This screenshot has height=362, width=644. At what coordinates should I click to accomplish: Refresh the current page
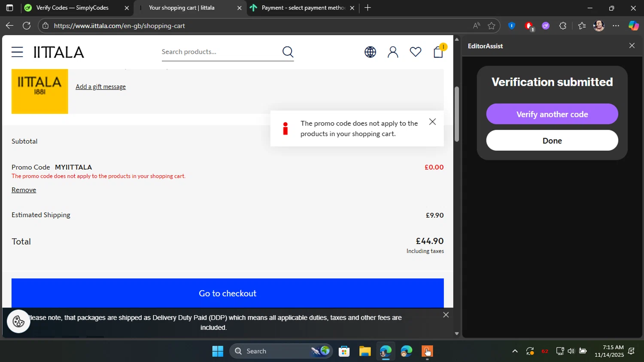click(x=27, y=26)
